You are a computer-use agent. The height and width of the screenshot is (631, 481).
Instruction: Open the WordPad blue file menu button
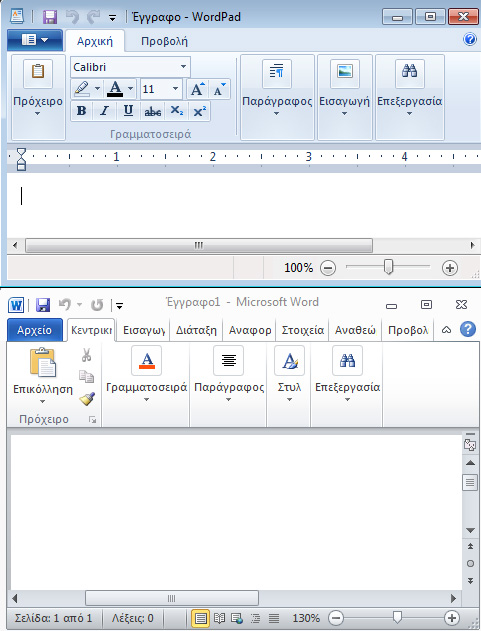[35, 40]
